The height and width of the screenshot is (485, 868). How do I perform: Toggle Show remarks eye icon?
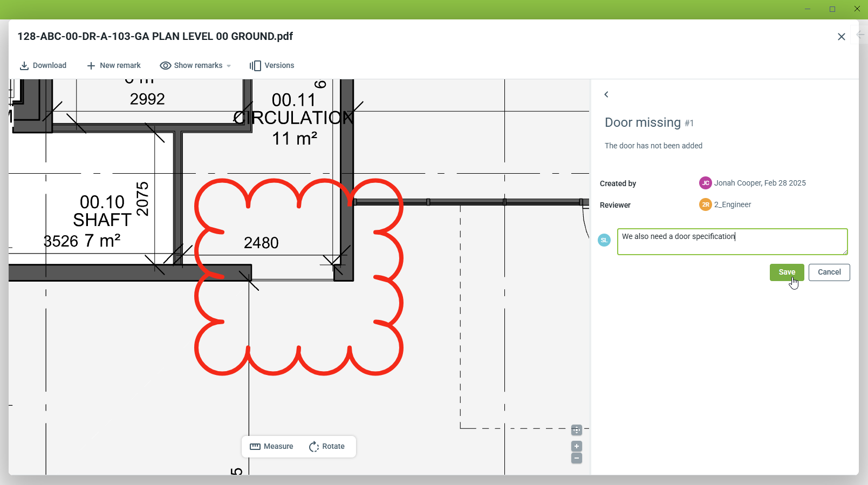[x=166, y=66]
